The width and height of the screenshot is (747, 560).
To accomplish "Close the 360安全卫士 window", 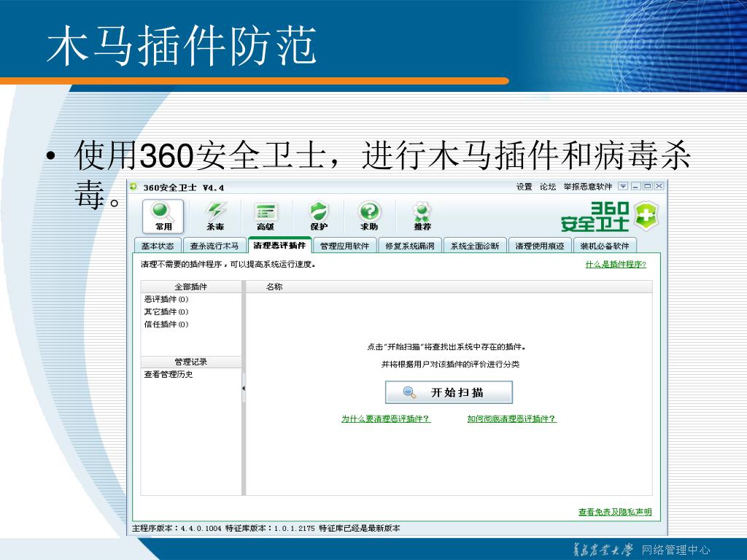I will (659, 186).
